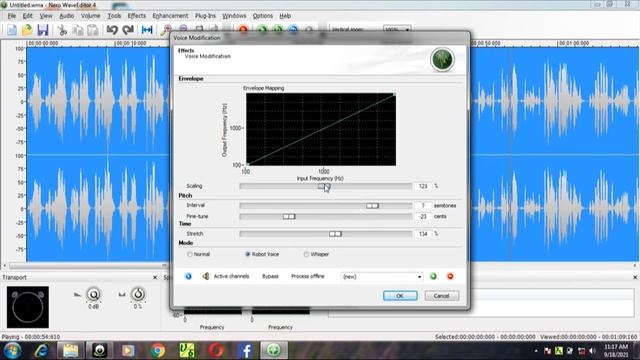Open Opera browser from the taskbar
The height and width of the screenshot is (360, 640).
pos(216,351)
